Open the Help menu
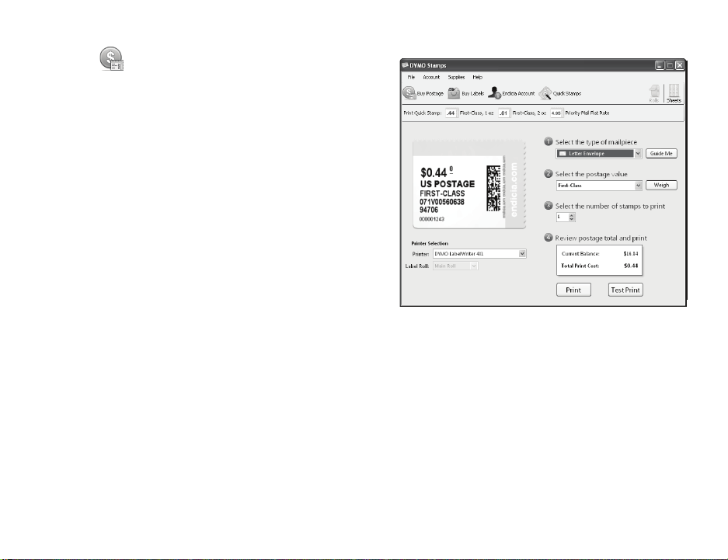The height and width of the screenshot is (560, 728). (477, 78)
